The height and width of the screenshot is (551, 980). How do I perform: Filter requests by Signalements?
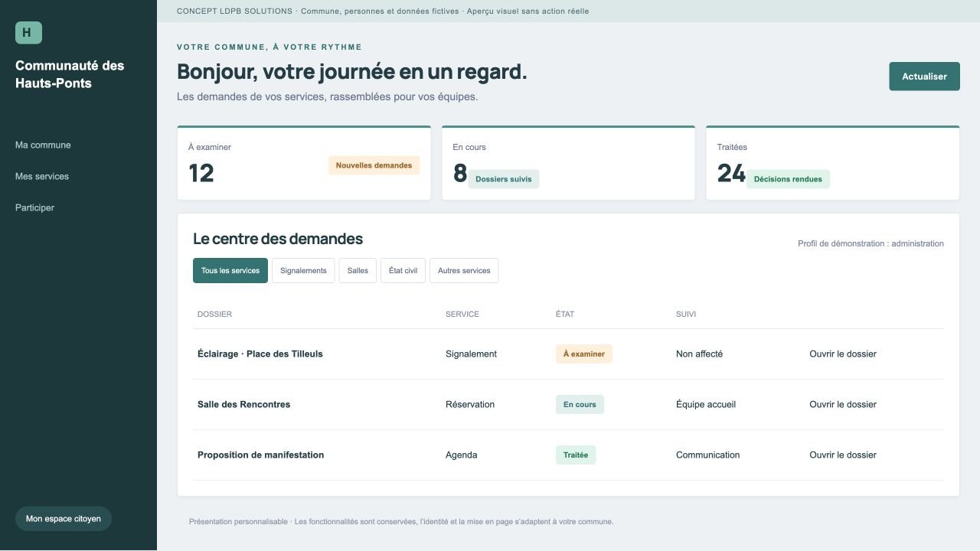pyautogui.click(x=303, y=271)
